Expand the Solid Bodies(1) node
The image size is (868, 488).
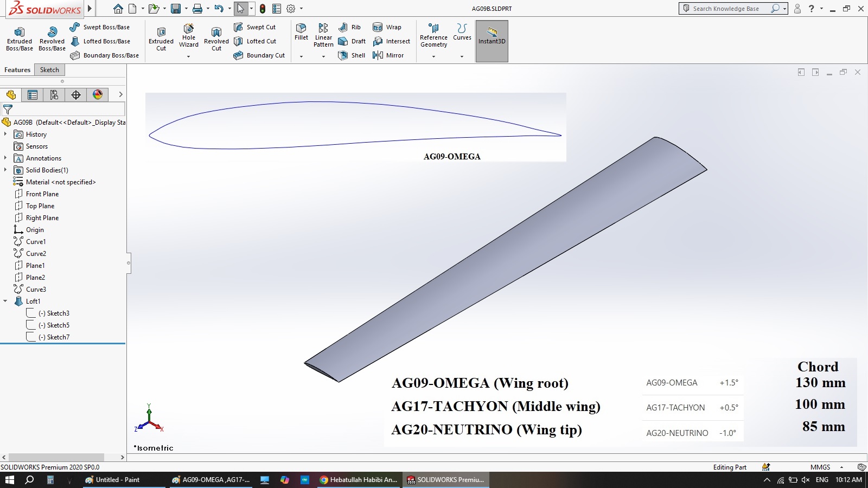5,170
